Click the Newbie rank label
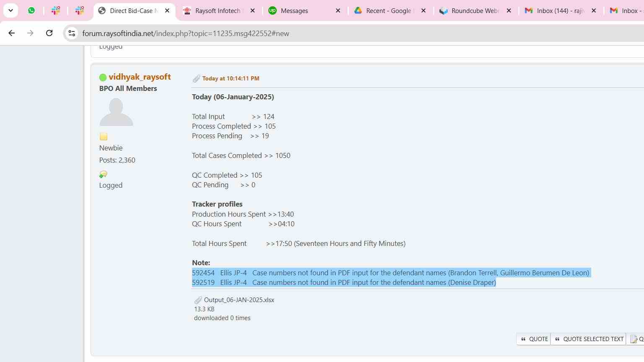Image resolution: width=644 pixels, height=362 pixels. coord(111,148)
